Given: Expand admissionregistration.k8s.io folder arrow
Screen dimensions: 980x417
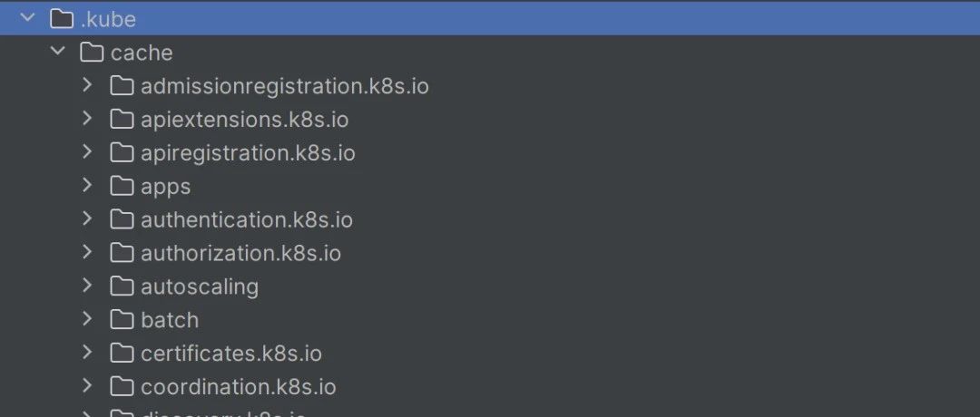Looking at the screenshot, I should point(87,85).
